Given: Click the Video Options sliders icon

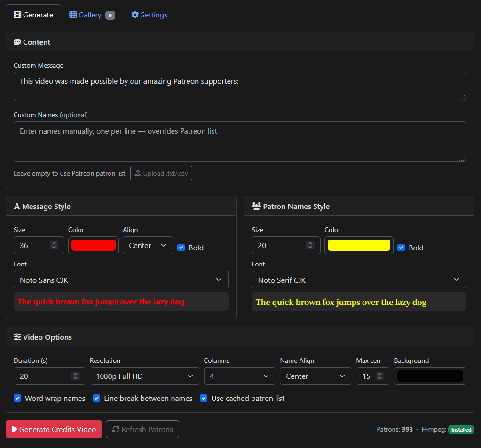Looking at the screenshot, I should [x=17, y=337].
